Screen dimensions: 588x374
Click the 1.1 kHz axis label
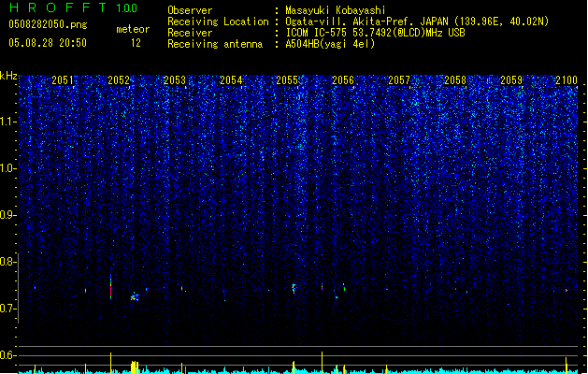point(7,122)
